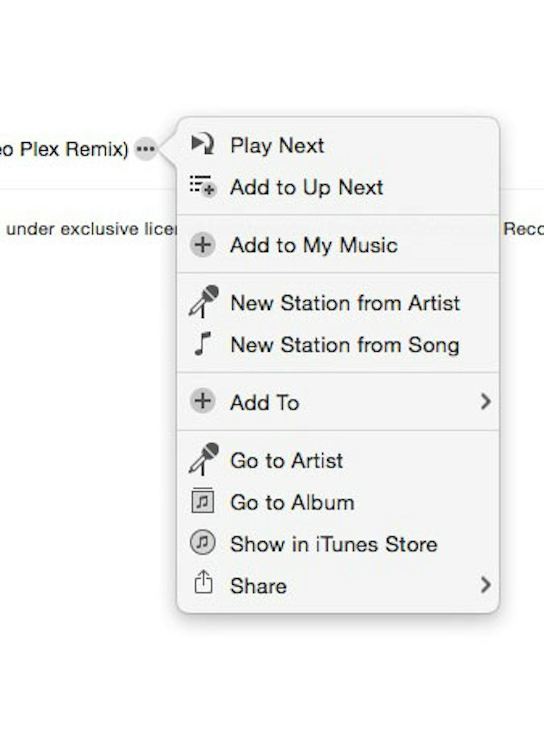Screen dimensions: 544x756
Task: Start New Station from Artist
Action: pyautogui.click(x=345, y=303)
